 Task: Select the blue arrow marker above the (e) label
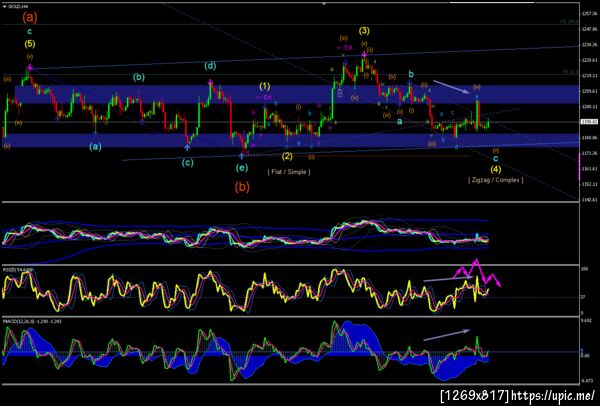[x=241, y=155]
